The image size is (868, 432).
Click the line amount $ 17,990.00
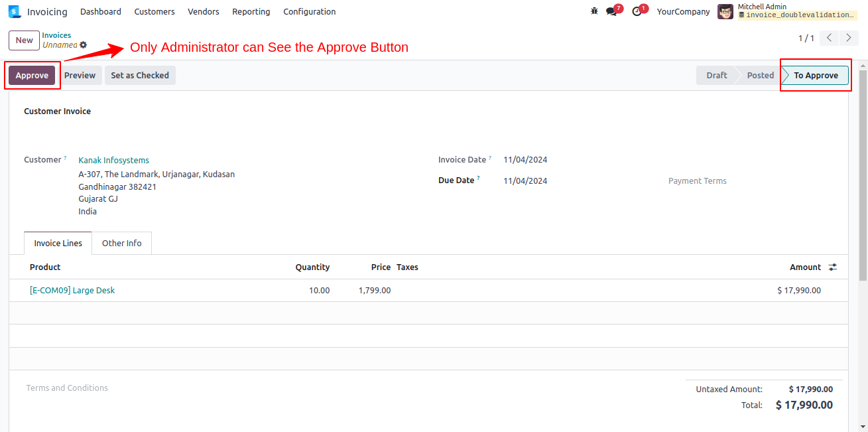(799, 290)
